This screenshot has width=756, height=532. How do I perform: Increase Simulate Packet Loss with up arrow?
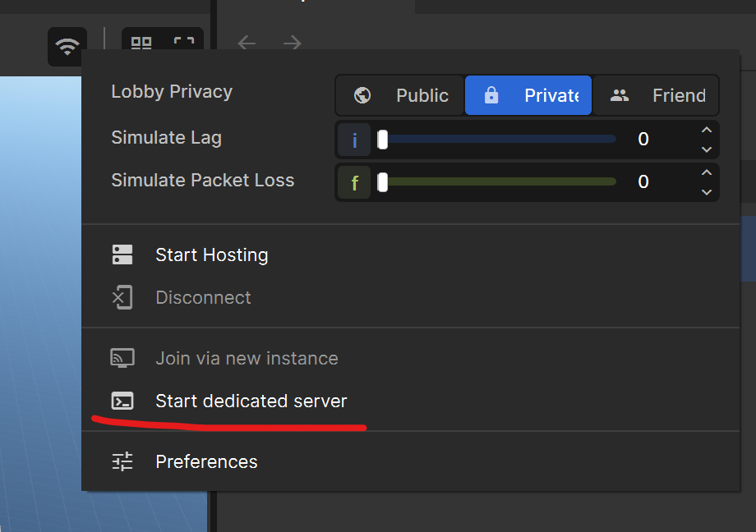707,172
